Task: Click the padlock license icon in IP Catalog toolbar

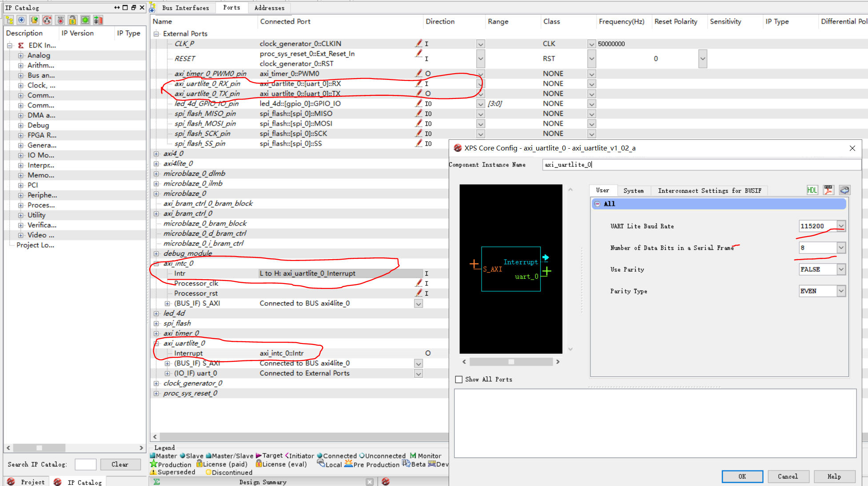Action: click(x=73, y=20)
